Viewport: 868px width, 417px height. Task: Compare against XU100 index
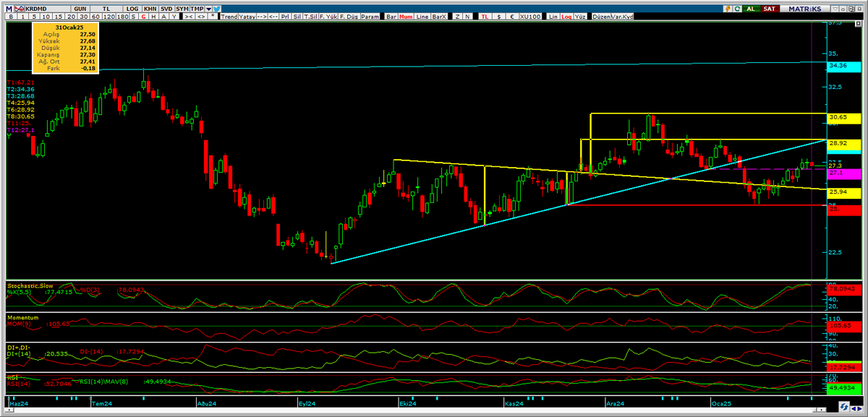530,16
